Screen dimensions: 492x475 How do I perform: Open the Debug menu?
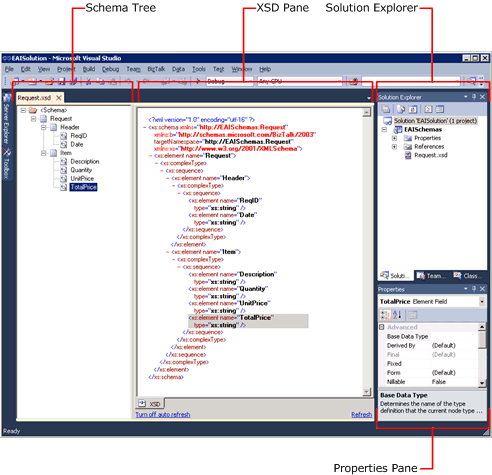tap(111, 69)
